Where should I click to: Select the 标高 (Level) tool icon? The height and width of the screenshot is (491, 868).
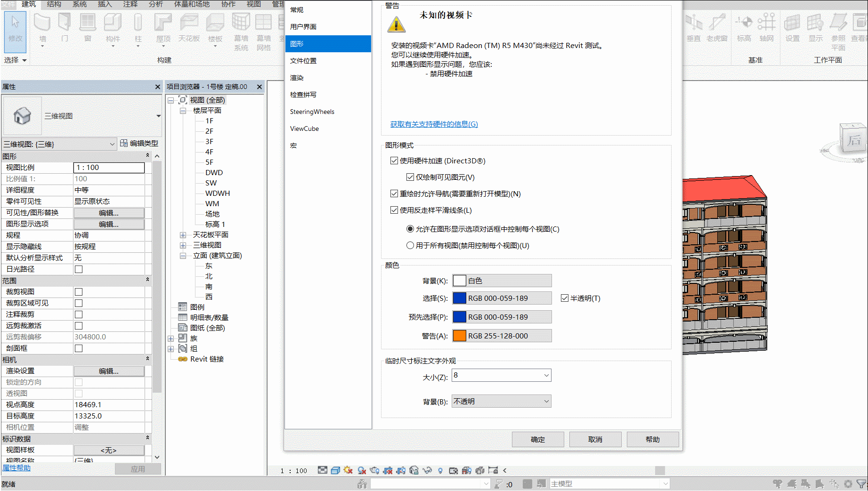click(x=744, y=23)
